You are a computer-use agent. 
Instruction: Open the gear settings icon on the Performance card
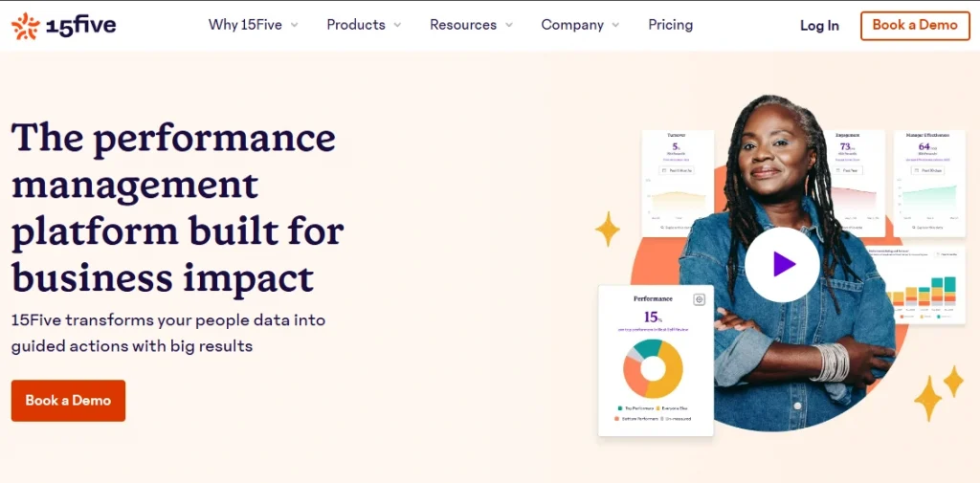pyautogui.click(x=700, y=299)
